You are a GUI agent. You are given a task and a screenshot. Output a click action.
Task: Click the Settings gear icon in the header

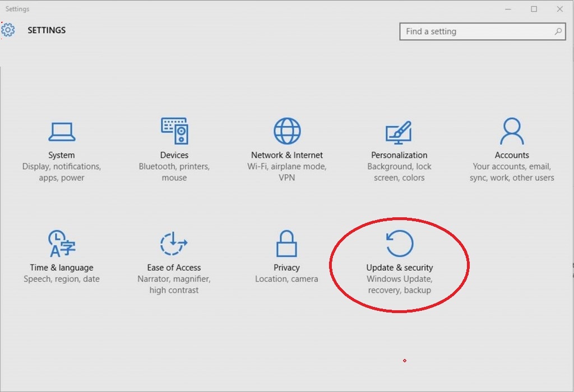coord(8,30)
